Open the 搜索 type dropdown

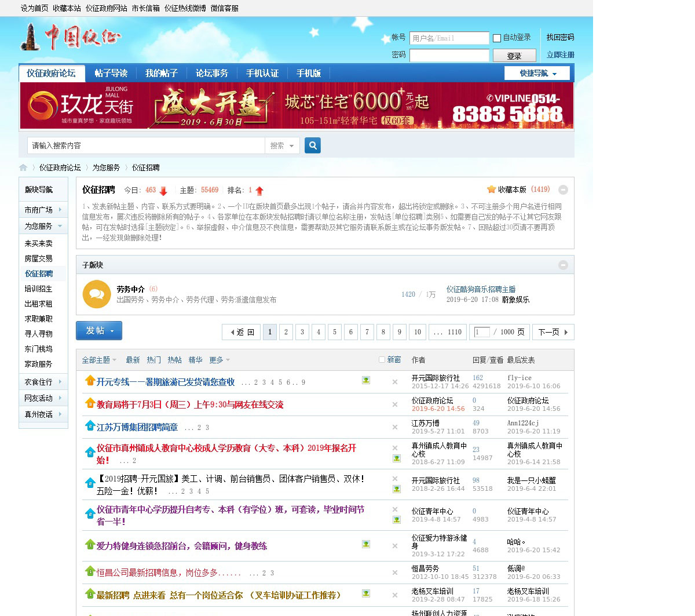[282, 145]
